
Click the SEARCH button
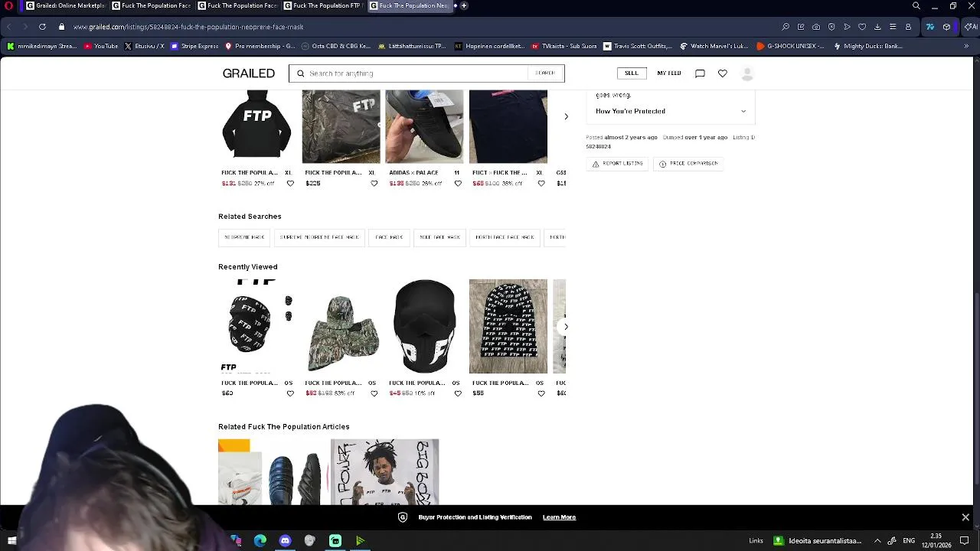click(545, 73)
